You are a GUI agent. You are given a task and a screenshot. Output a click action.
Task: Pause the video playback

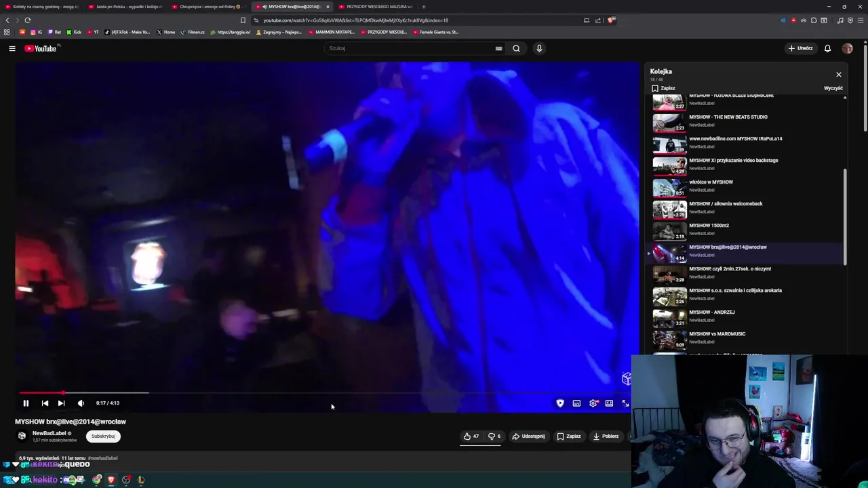pyautogui.click(x=26, y=403)
